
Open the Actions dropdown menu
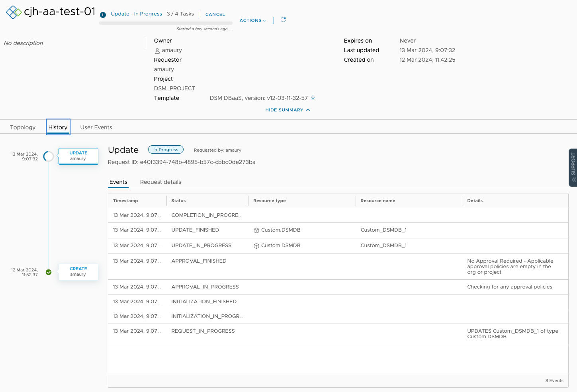[253, 20]
